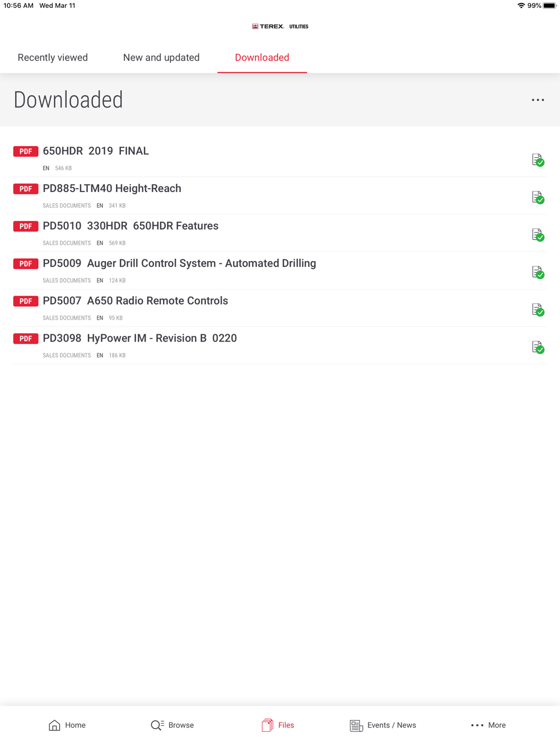Screen dimensions: 560x747
Task: Open More in bottom navigation
Action: click(x=488, y=725)
